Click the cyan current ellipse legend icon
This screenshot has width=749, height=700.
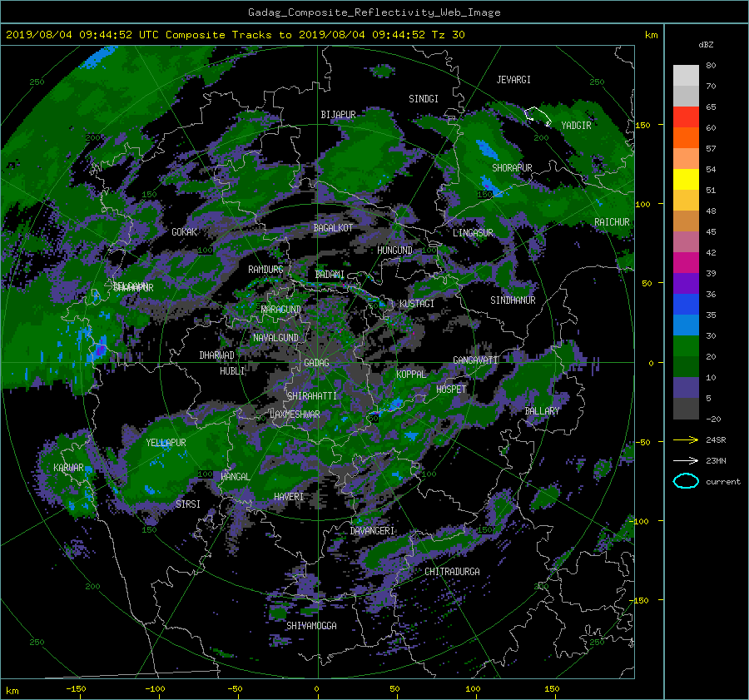coord(686,481)
